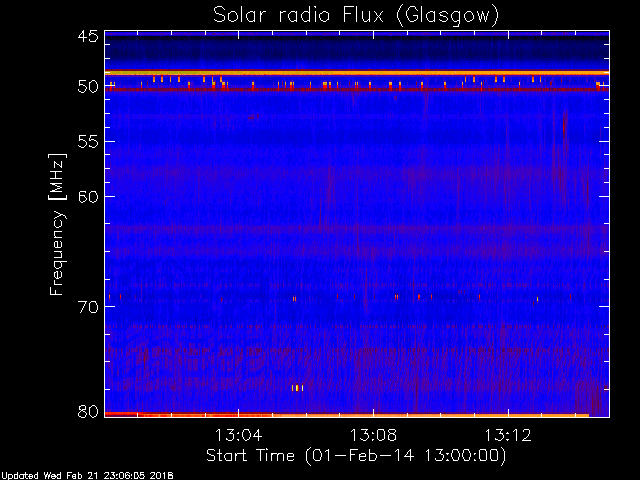Click the 'Updated Wed Feb 21' timestamp text

[x=87, y=476]
